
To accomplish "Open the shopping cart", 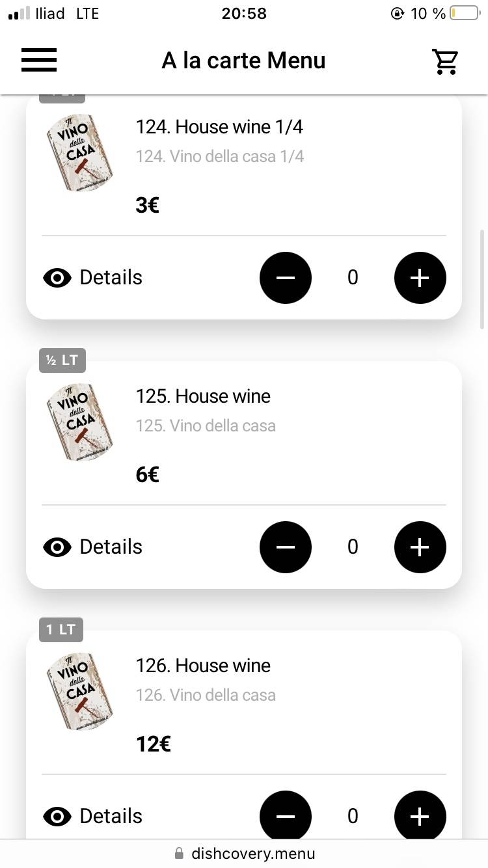I will pos(446,61).
